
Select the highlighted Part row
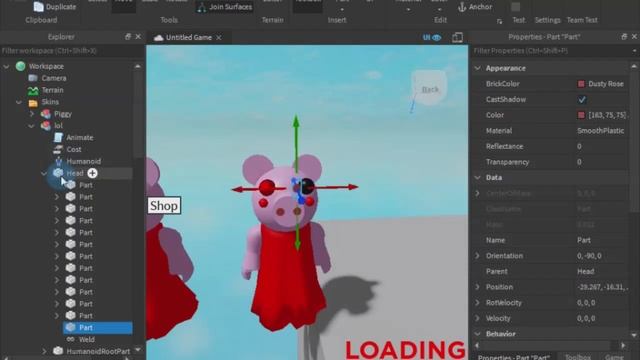[x=98, y=327]
